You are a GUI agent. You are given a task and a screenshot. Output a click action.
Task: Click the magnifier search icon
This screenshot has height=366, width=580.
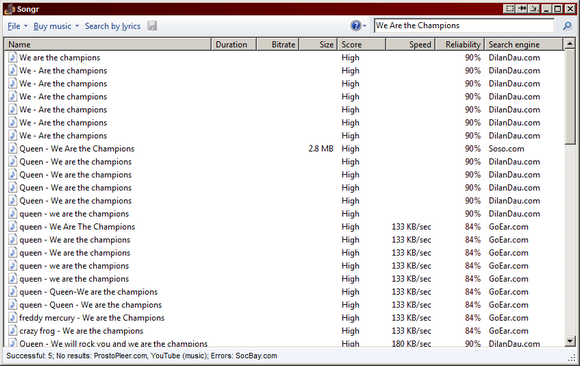(x=567, y=26)
